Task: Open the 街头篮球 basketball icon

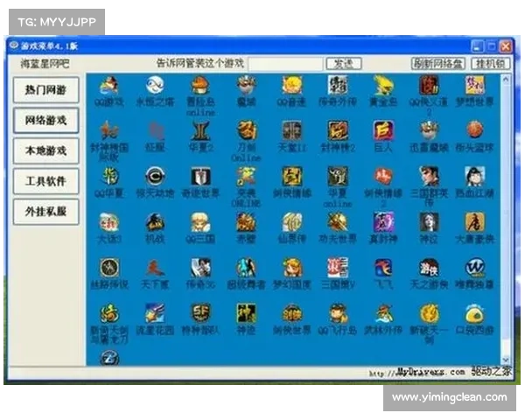Action: 475,130
